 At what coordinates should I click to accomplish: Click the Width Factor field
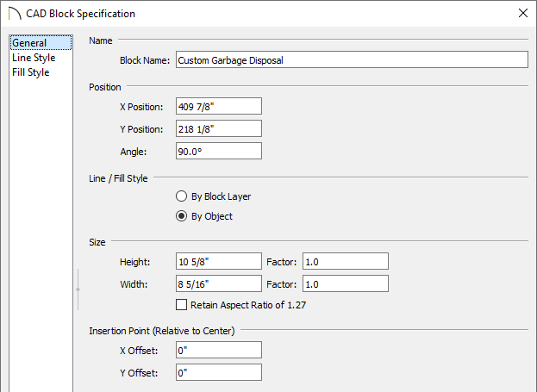pos(345,283)
